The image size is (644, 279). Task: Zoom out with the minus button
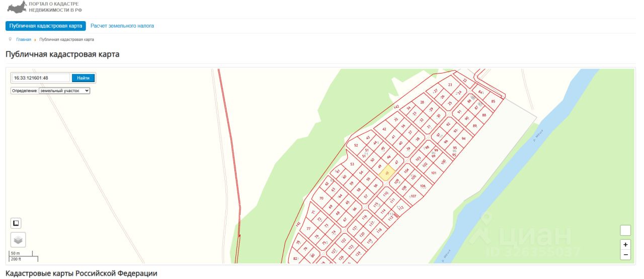[x=625, y=255]
